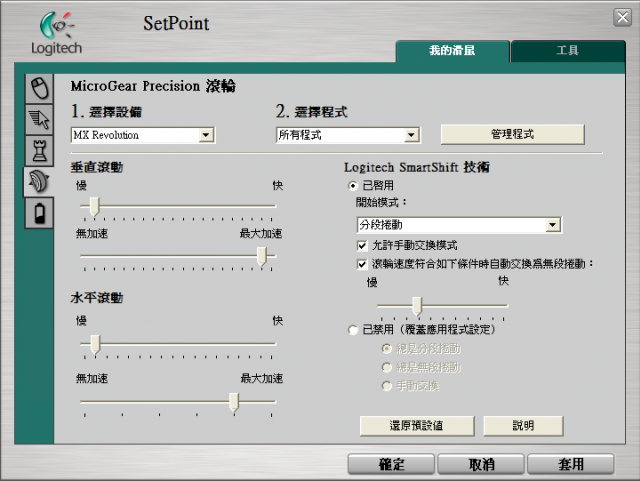Click the 開始模式 label

381,203
